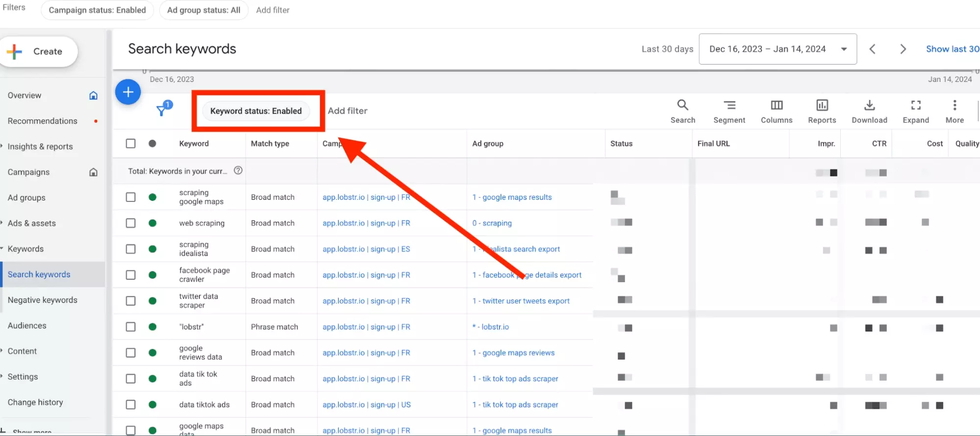Open the Columns editor icon
Image resolution: width=980 pixels, height=436 pixels.
point(776,105)
